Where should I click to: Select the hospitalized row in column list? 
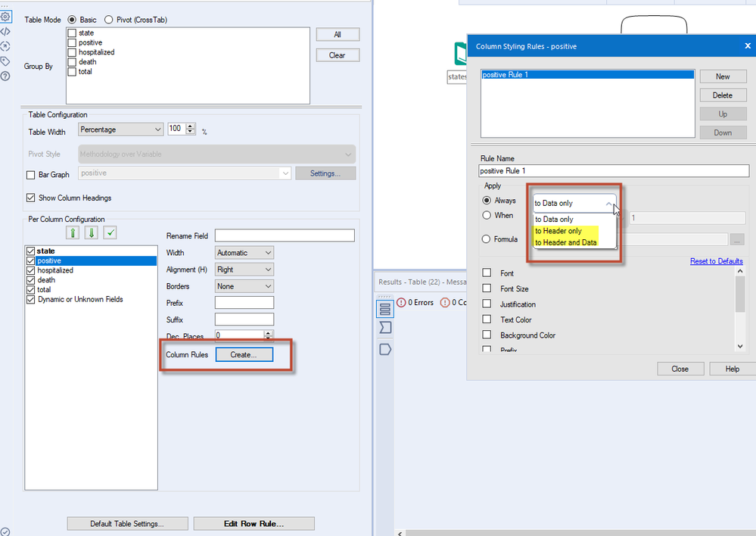pos(91,270)
